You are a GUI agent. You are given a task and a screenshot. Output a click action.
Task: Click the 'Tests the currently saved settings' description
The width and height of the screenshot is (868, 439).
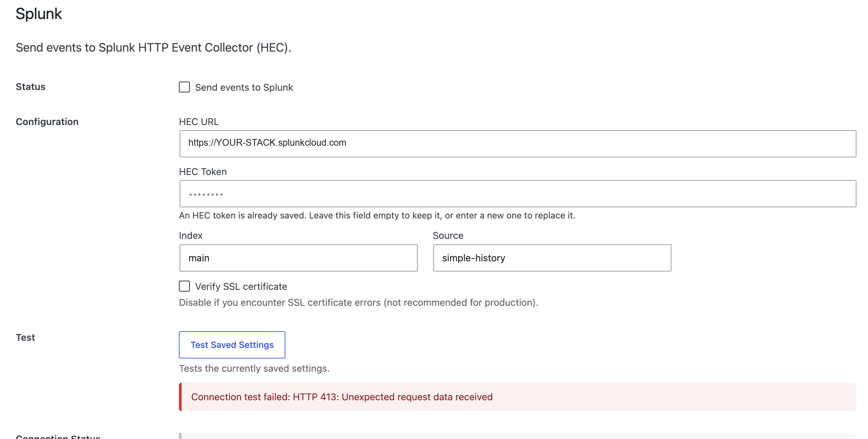pyautogui.click(x=254, y=368)
